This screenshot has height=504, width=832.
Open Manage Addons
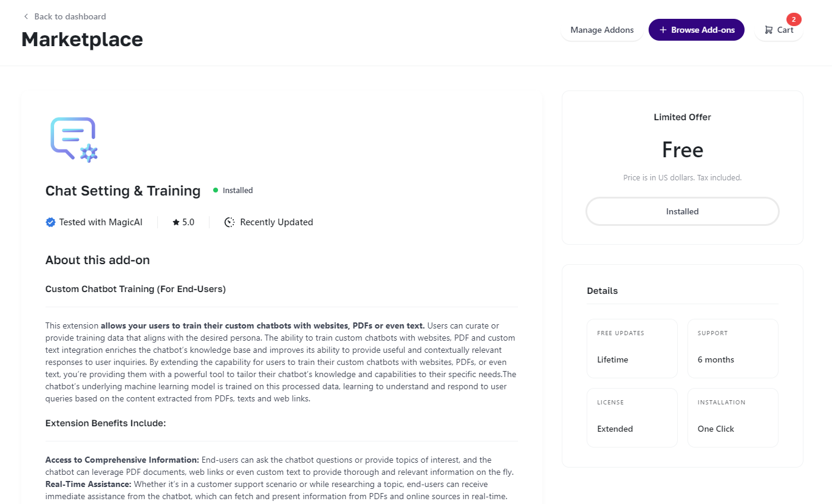(602, 30)
